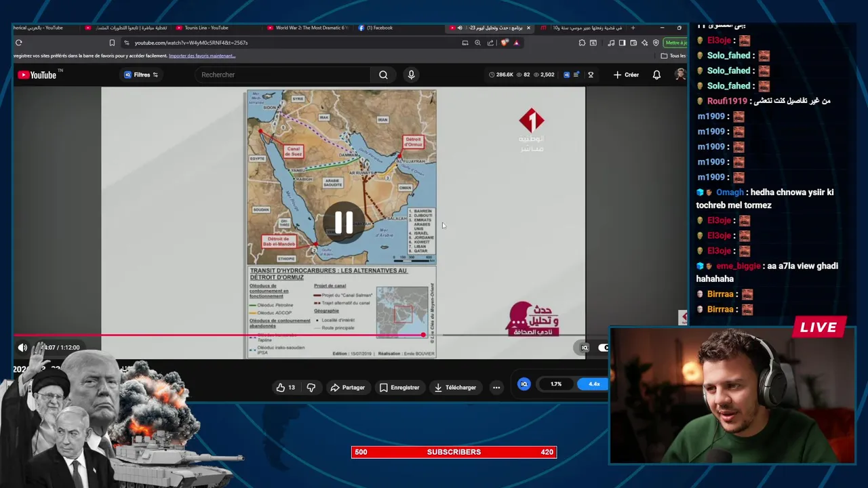Click chat username Roufi1919
Image resolution: width=868 pixels, height=488 pixels.
[x=727, y=101]
